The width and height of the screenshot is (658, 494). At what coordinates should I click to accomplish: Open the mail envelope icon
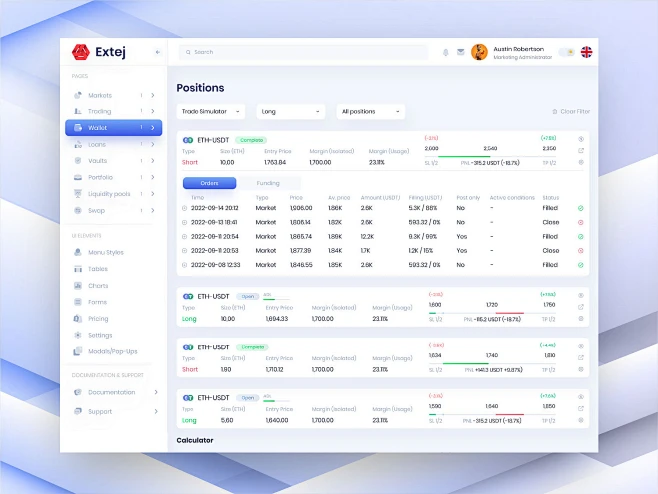click(461, 52)
